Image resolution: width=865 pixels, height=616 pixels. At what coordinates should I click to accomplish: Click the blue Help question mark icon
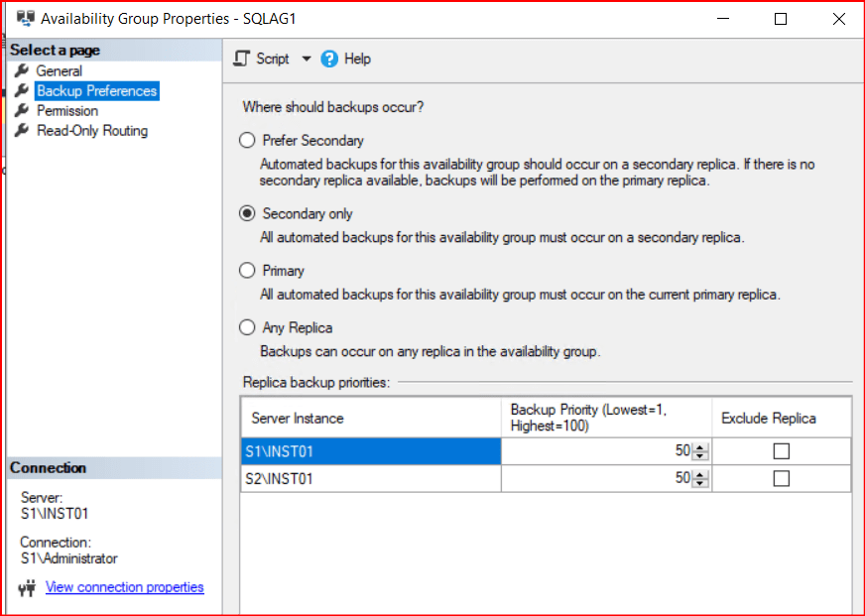point(329,59)
